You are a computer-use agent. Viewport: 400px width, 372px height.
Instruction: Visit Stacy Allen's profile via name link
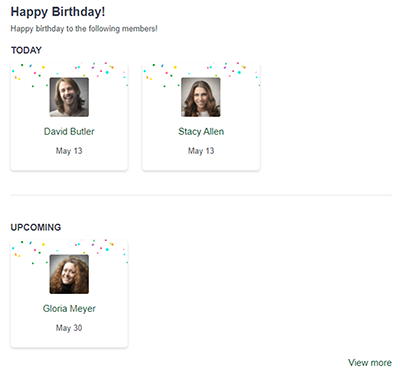coord(201,131)
